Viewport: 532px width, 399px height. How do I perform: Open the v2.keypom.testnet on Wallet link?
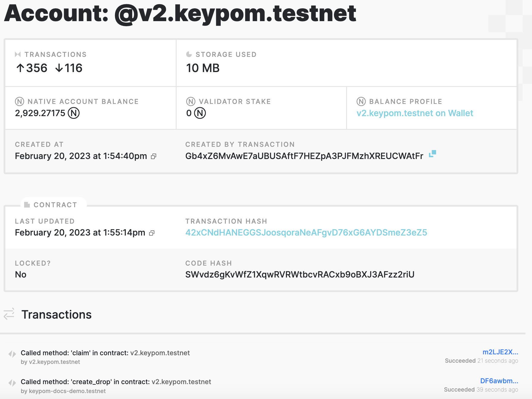[x=415, y=113]
